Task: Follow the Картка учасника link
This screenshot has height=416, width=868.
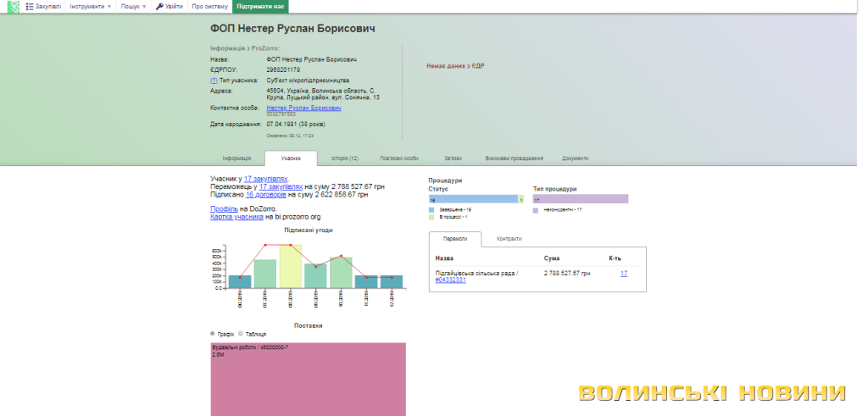Action: tap(236, 217)
